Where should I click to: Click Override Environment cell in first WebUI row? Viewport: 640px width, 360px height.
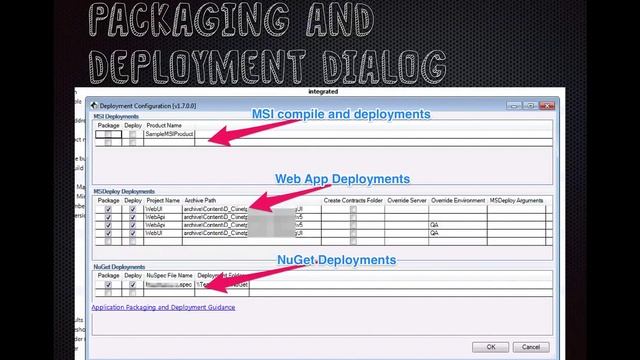coord(458,209)
